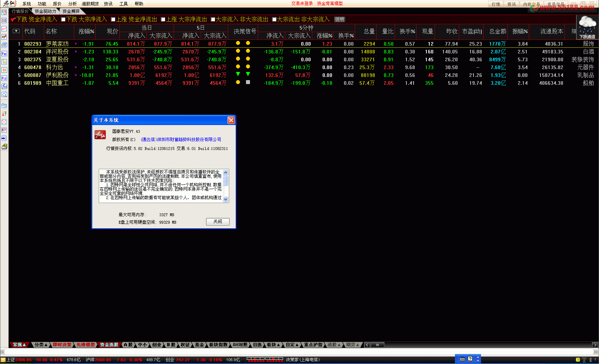Open the 功能 menu
599x364 pixels.
(x=42, y=4)
